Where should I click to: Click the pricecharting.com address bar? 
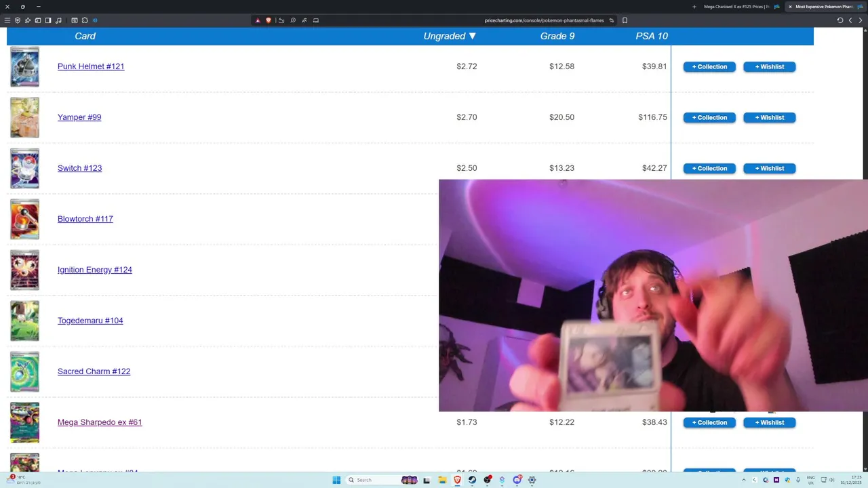click(544, 20)
